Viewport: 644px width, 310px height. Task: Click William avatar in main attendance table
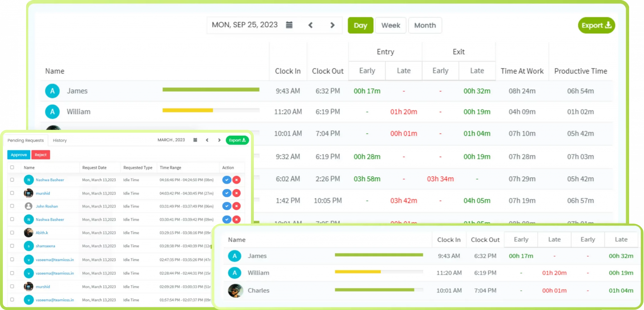(52, 112)
